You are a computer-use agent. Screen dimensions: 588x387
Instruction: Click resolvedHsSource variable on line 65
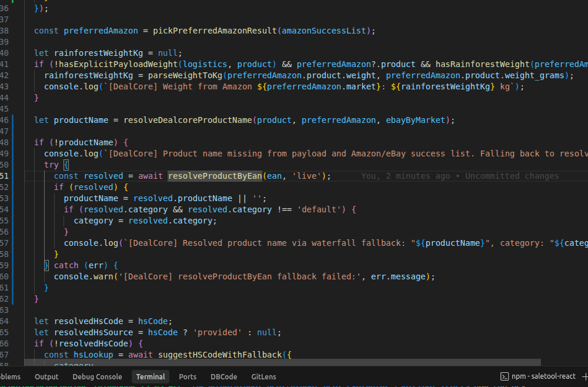[x=93, y=332]
